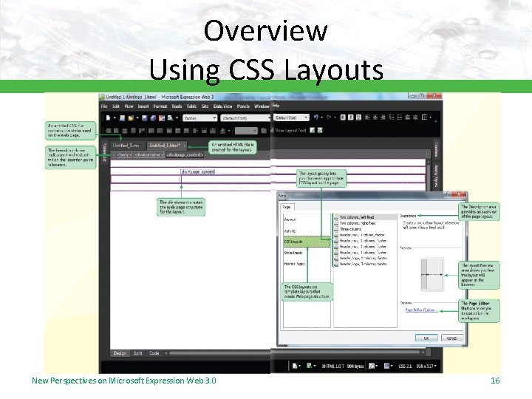Open the (Default Font) dropdown
This screenshot has height=399, width=532.
click(x=245, y=117)
